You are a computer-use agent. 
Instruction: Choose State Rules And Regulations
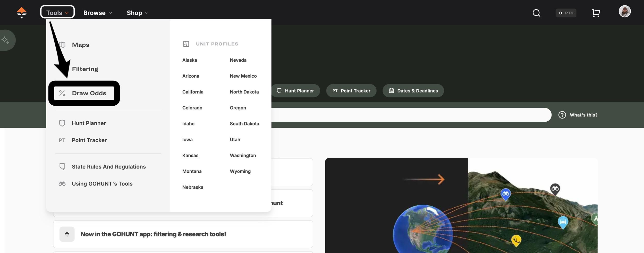[x=109, y=166]
